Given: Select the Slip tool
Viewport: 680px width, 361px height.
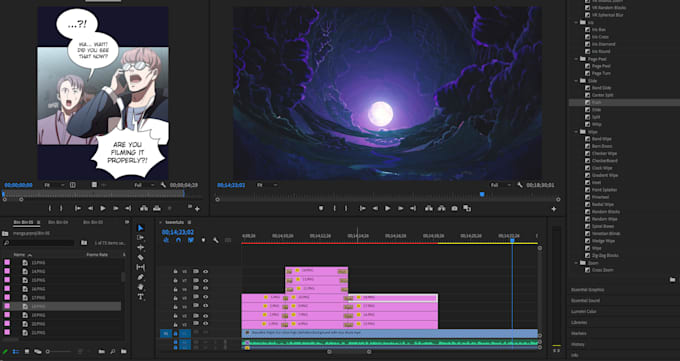Looking at the screenshot, I should tap(141, 267).
